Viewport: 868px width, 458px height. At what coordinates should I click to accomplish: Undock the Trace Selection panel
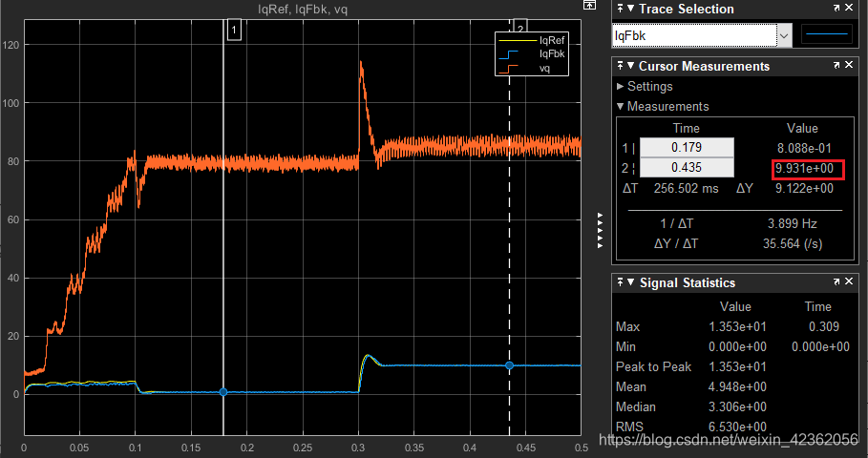point(836,8)
